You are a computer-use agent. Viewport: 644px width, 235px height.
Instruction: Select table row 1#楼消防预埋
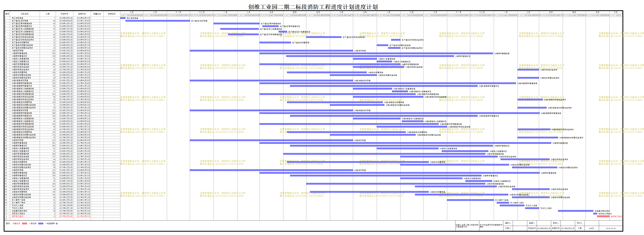click(62, 51)
